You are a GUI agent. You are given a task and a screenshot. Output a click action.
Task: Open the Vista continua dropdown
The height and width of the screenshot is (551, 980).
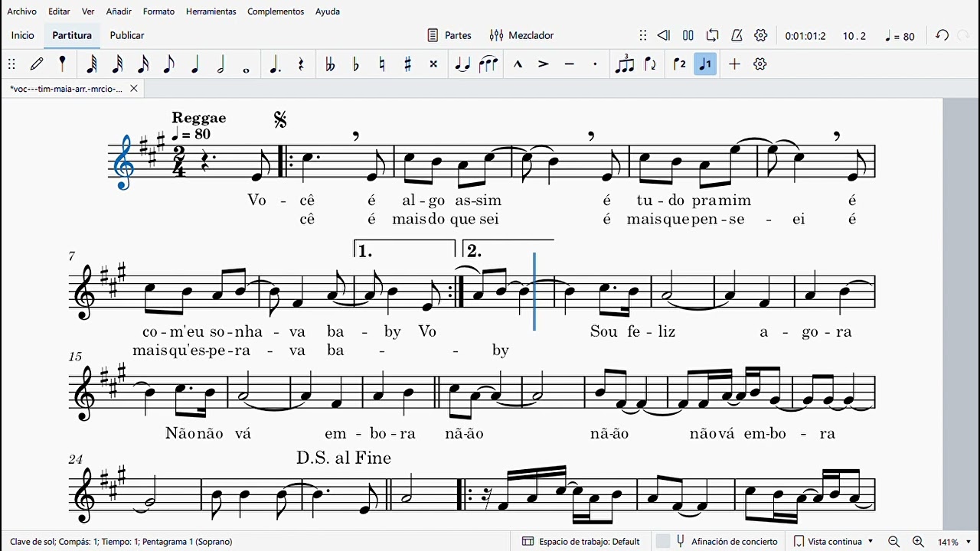point(834,541)
